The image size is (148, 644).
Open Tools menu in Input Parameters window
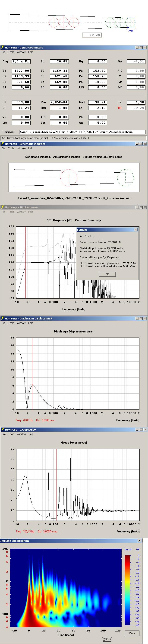coord(11,52)
